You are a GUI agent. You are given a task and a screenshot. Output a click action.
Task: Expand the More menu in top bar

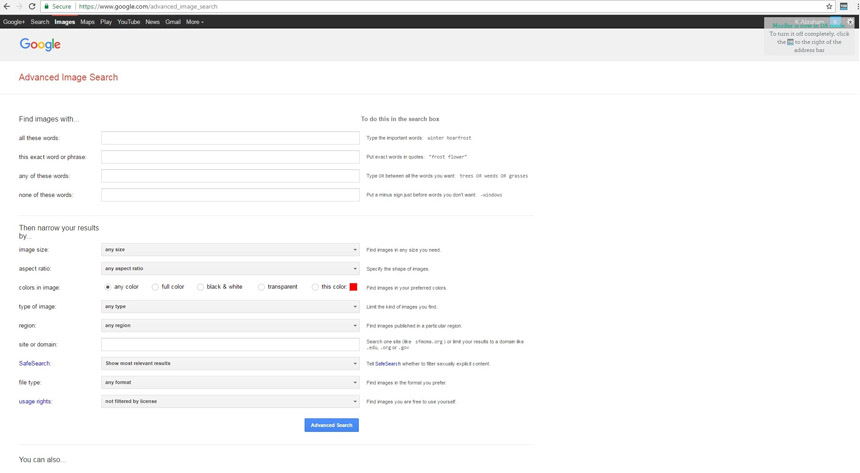[x=195, y=22]
